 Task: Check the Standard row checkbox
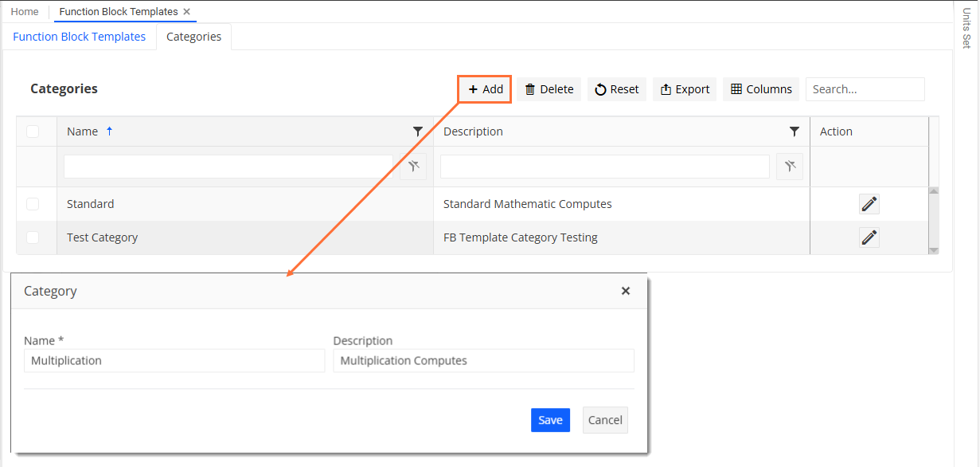coord(33,204)
